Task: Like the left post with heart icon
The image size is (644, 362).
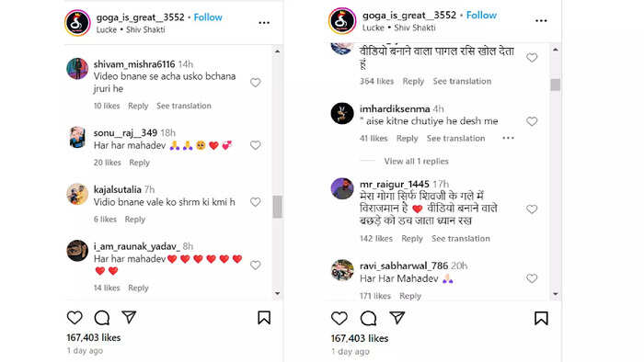Action: click(x=75, y=317)
